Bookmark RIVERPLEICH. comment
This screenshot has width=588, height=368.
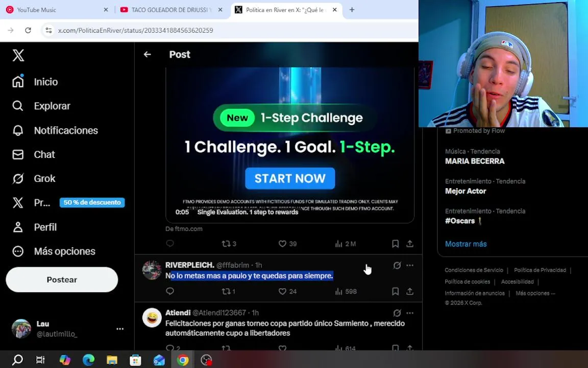coord(395,291)
